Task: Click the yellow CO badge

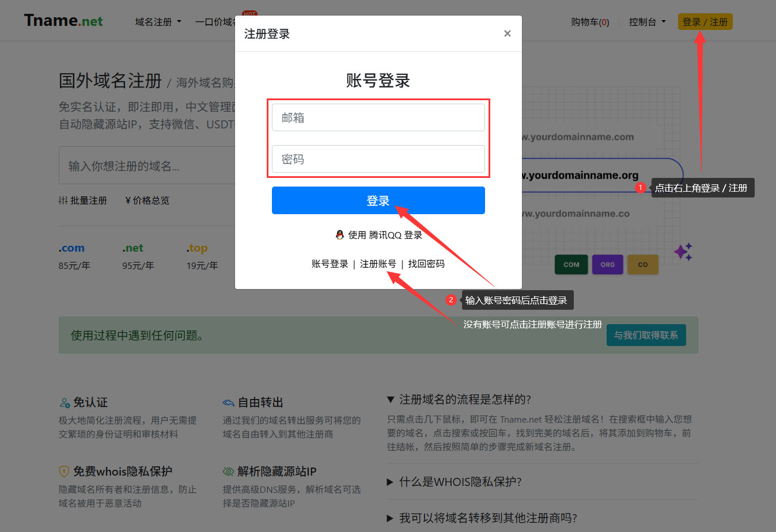Action: click(x=642, y=265)
